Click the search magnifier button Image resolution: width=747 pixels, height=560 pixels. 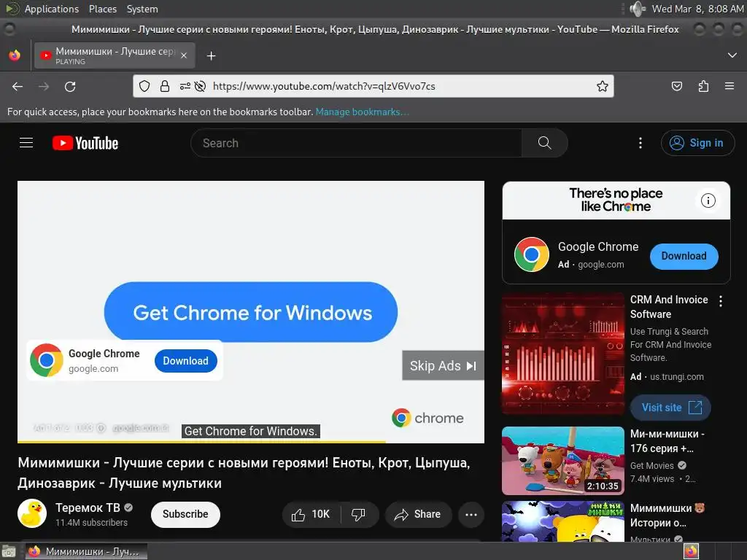(x=544, y=143)
